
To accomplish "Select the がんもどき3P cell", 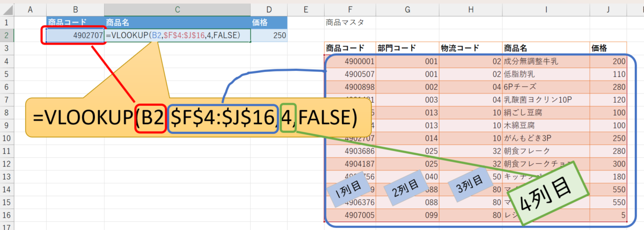I will 545,139.
